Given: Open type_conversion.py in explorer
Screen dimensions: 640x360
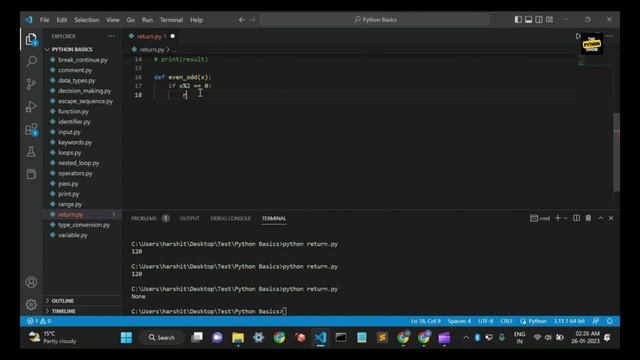Looking at the screenshot, I should pos(84,225).
